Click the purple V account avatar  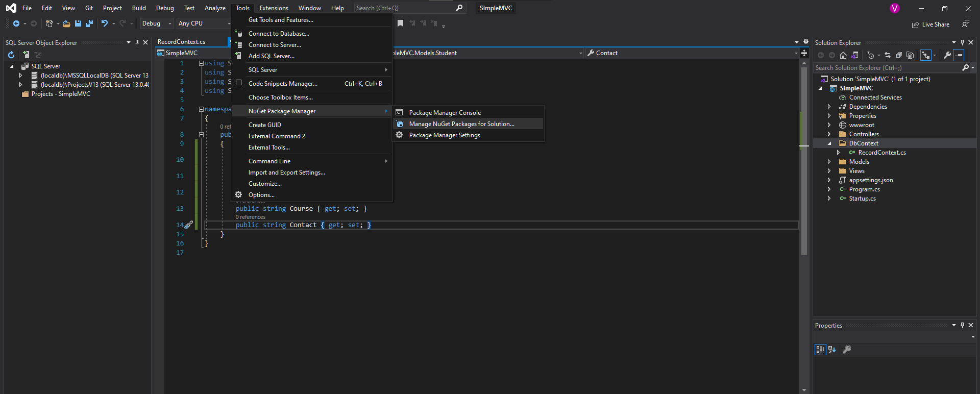point(895,8)
